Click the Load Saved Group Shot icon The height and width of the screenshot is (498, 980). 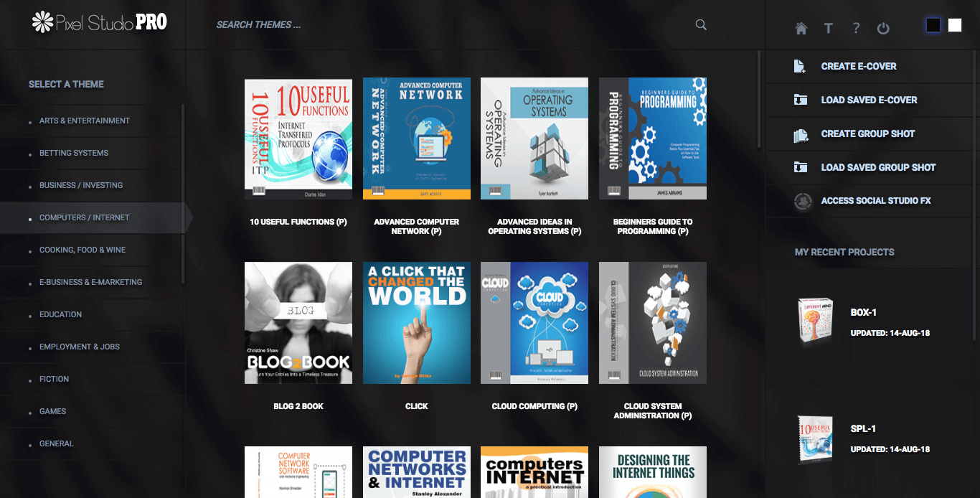coord(800,167)
